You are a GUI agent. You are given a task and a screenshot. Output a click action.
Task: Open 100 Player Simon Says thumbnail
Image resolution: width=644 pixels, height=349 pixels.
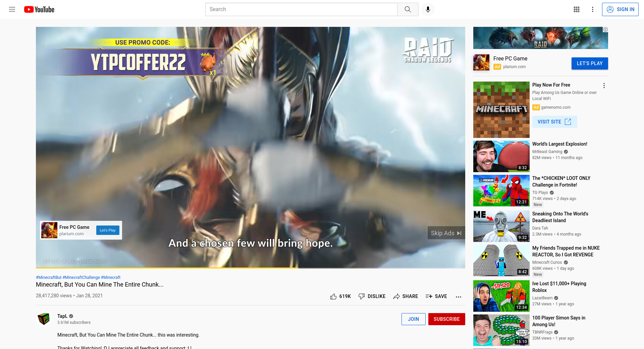[501, 330]
